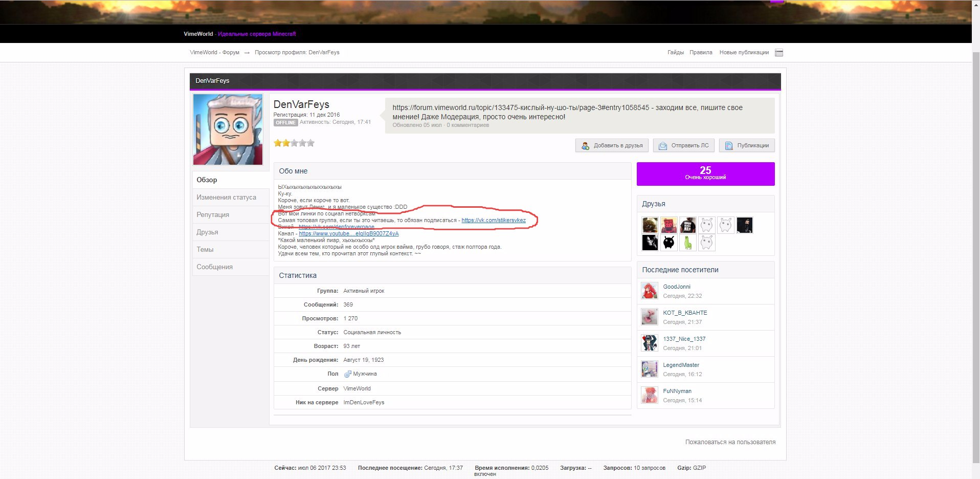Click the Идеальные сервера Minecraft tagline
This screenshot has height=479, width=980.
point(257,34)
